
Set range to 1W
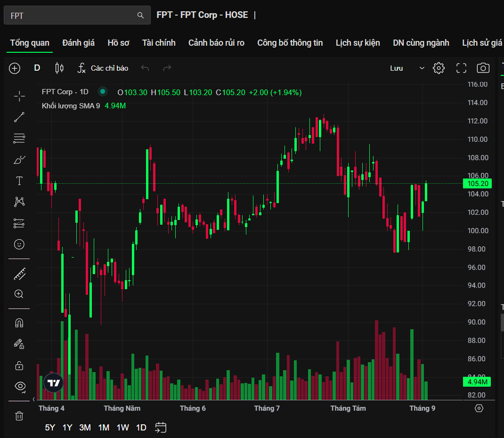(122, 427)
